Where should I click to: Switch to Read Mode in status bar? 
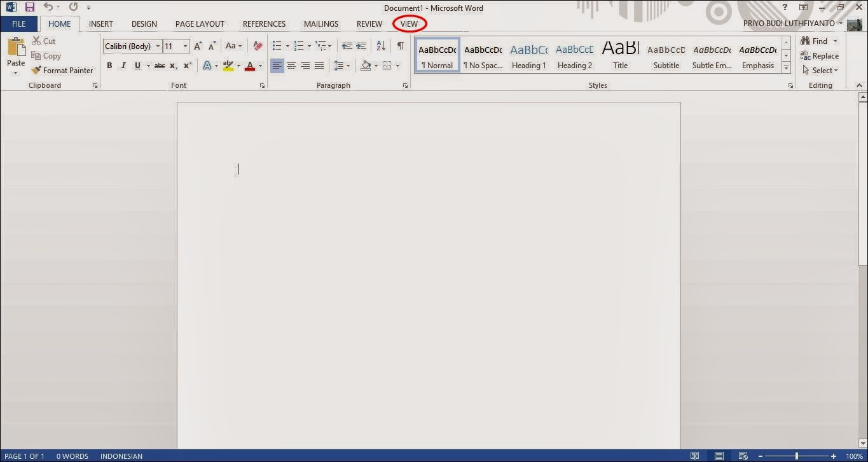694,456
